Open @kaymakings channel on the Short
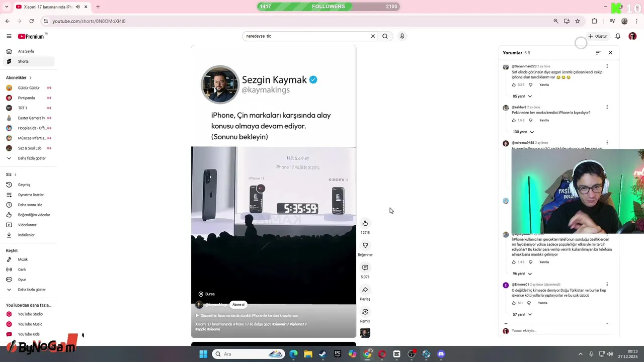 (x=216, y=305)
